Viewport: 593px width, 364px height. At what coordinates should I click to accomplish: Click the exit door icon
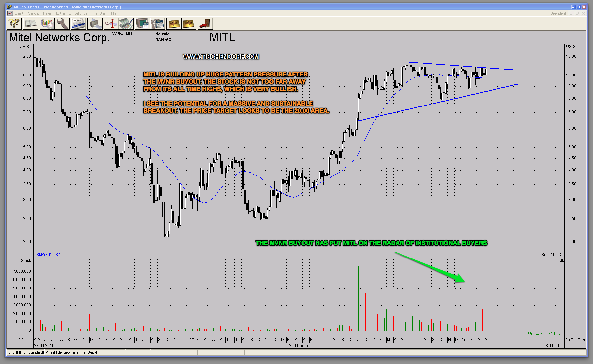pos(205,24)
